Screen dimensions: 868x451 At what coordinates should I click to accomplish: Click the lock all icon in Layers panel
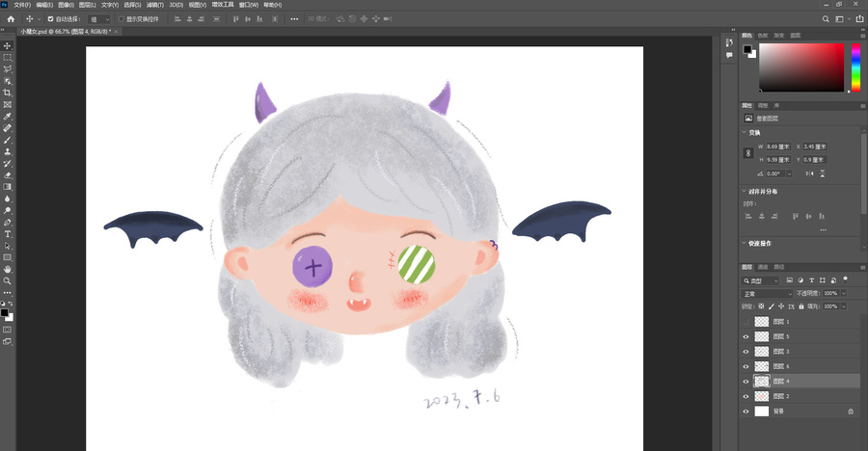(x=801, y=306)
